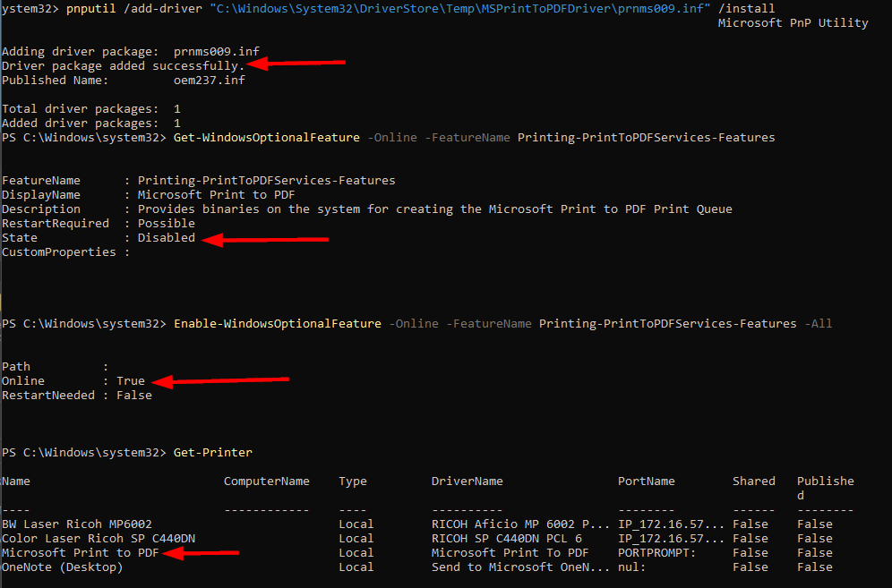
Task: Click the 'Microsoft PnP Utility' text
Action: coord(793,23)
